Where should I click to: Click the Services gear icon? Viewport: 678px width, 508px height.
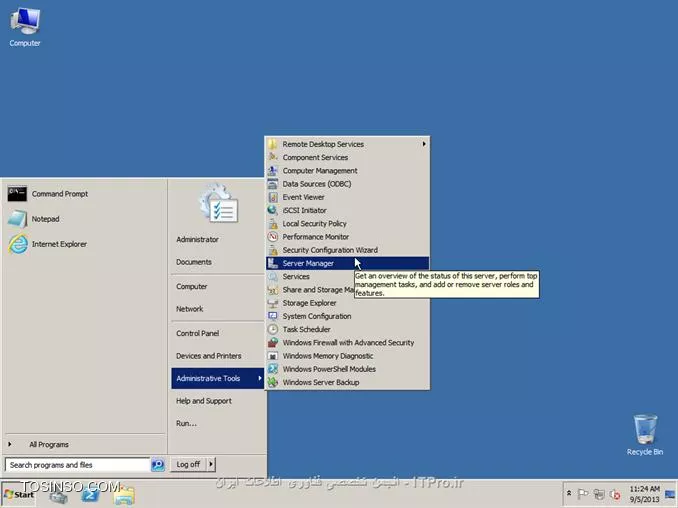coord(273,276)
